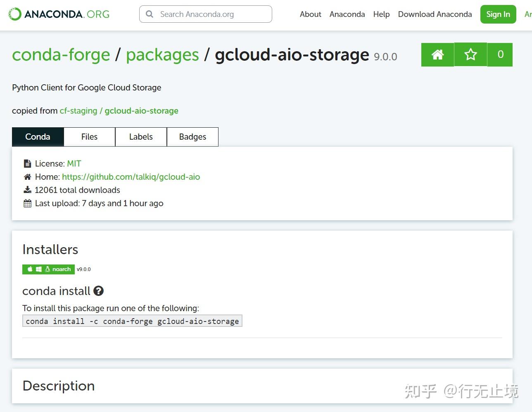Open the Anaconda.org logo home link
This screenshot has height=412, width=532.
[x=59, y=14]
